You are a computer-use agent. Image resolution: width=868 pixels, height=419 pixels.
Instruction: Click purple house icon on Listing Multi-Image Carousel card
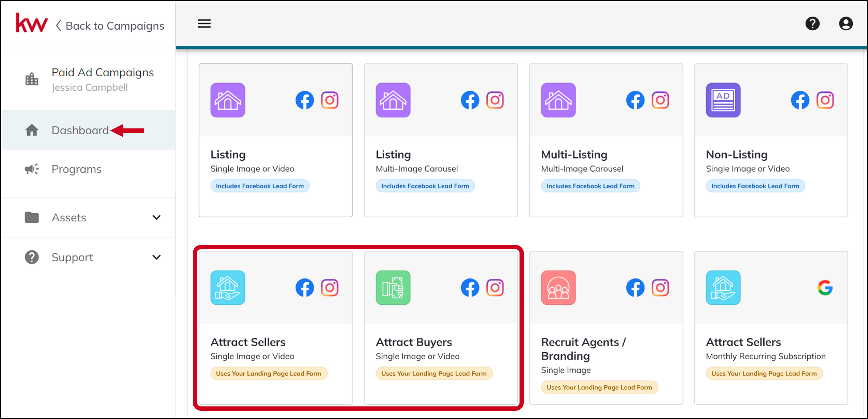(393, 100)
